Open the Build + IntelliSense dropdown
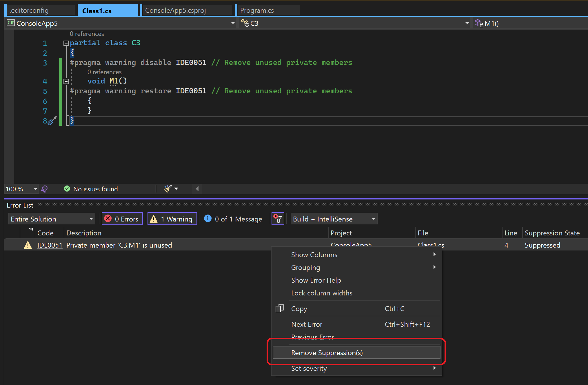The width and height of the screenshot is (588, 385). pos(334,219)
